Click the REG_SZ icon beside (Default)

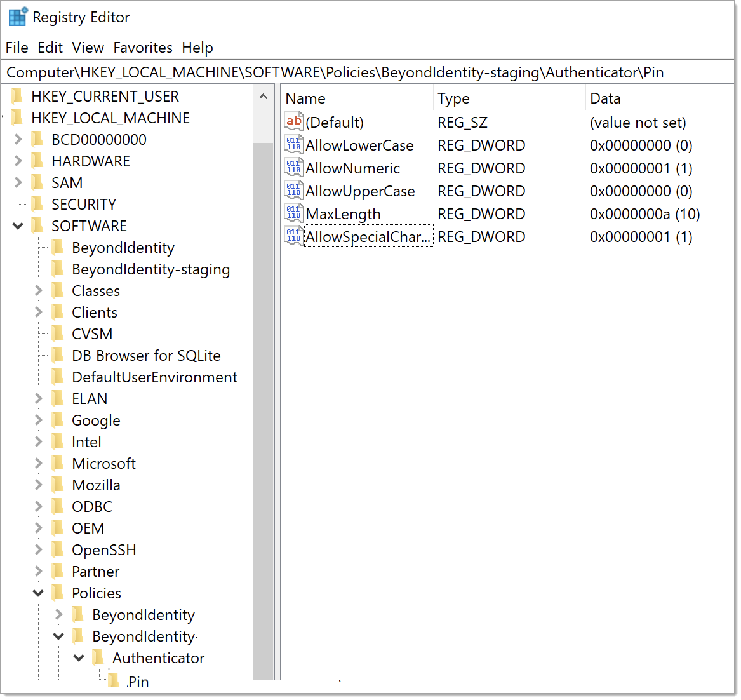tap(293, 121)
